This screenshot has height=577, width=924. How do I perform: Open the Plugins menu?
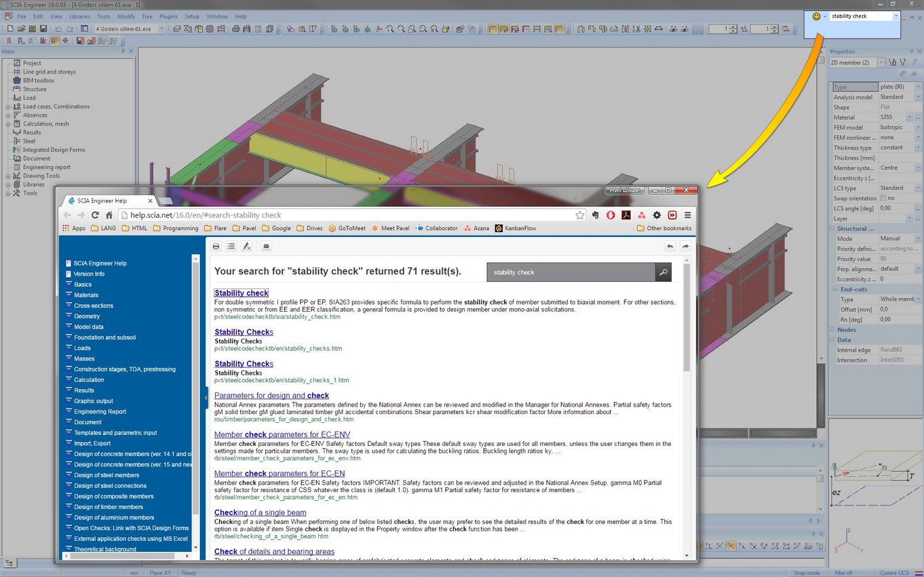coord(169,16)
